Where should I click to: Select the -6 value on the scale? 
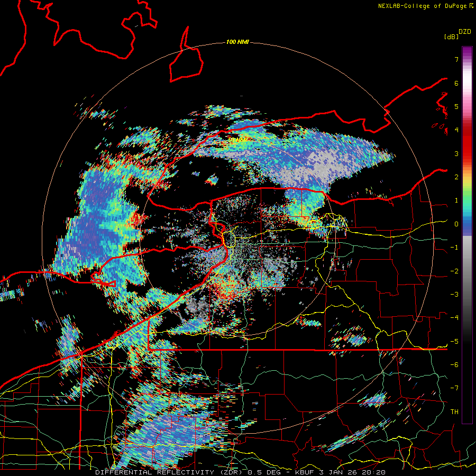pyautogui.click(x=454, y=365)
